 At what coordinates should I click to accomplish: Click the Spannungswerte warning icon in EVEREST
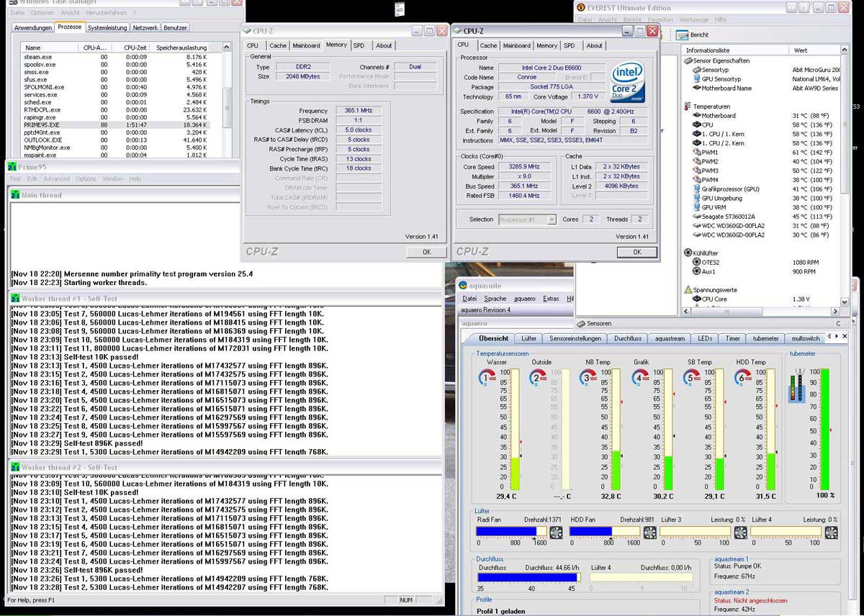click(x=688, y=289)
